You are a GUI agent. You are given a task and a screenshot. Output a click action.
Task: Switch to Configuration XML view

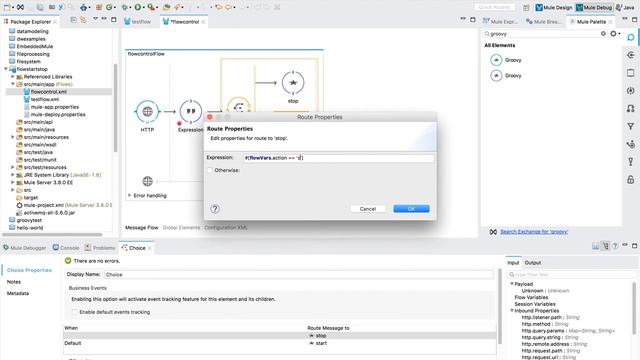(x=226, y=228)
